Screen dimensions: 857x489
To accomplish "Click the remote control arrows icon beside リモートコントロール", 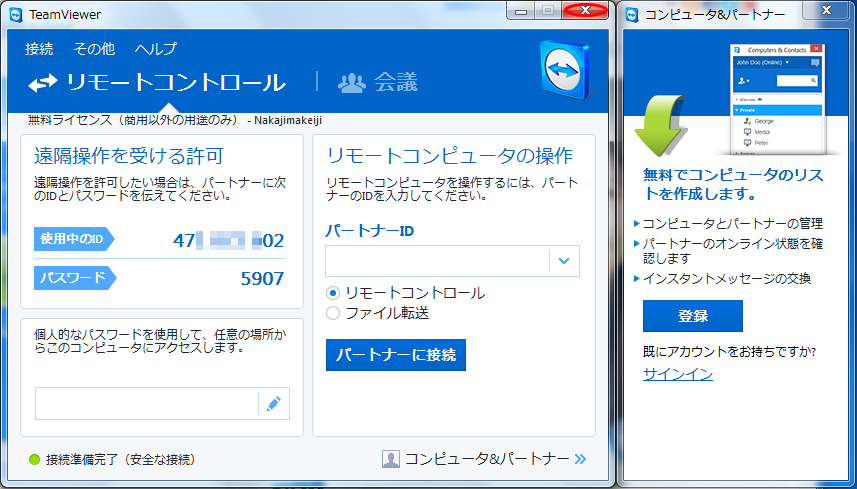I will (43, 83).
